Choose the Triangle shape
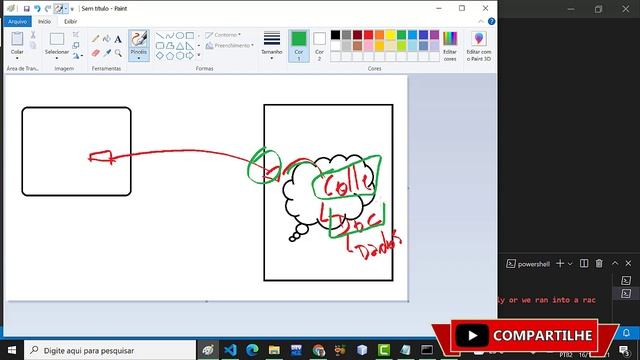640x360 pixels. (x=180, y=46)
